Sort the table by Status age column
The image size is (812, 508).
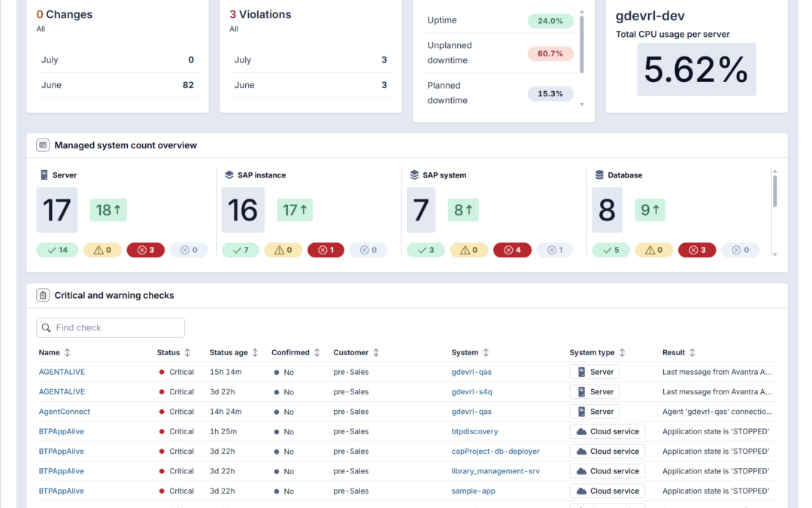click(256, 352)
